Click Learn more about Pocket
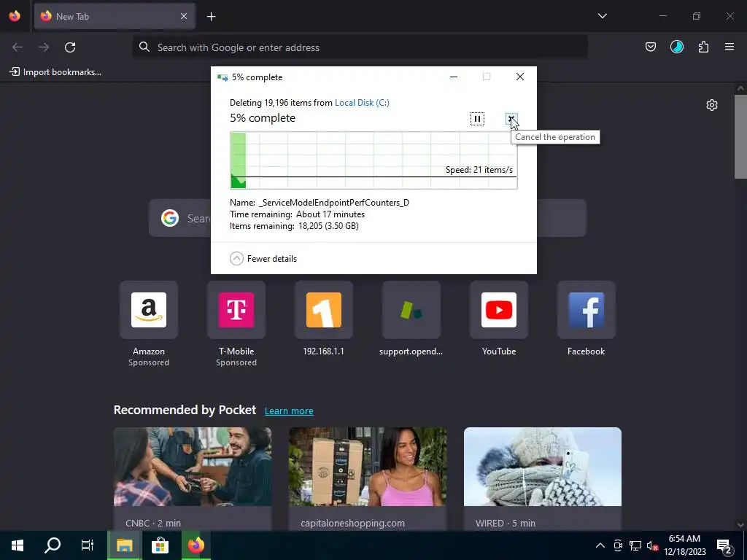The height and width of the screenshot is (560, 747). coord(289,411)
